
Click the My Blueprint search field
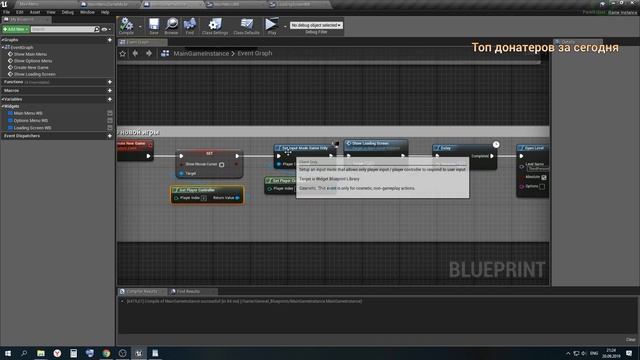coord(62,29)
